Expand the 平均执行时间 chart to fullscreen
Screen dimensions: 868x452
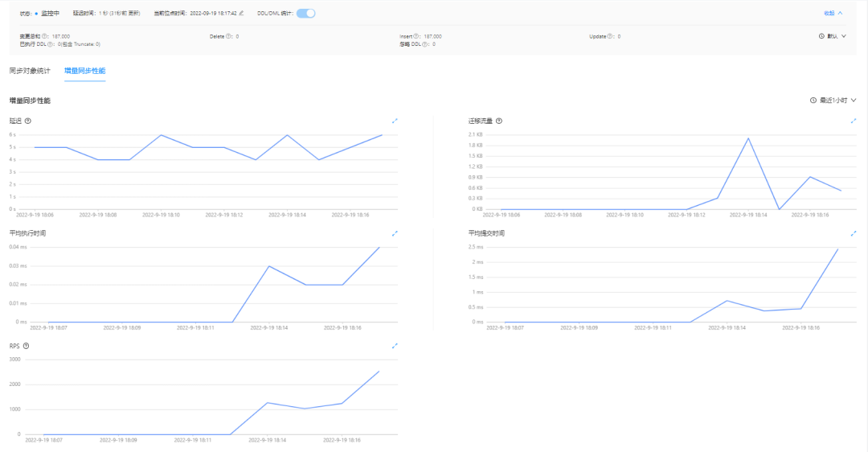pyautogui.click(x=395, y=234)
